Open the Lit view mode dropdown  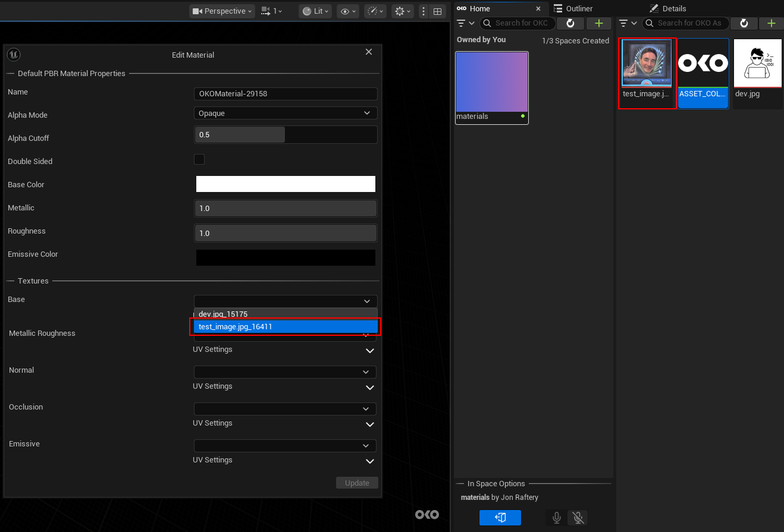[x=315, y=11]
